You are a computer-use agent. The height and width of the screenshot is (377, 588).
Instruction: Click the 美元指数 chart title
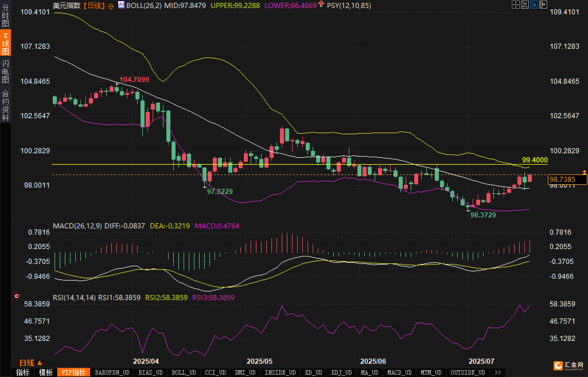pyautogui.click(x=67, y=5)
